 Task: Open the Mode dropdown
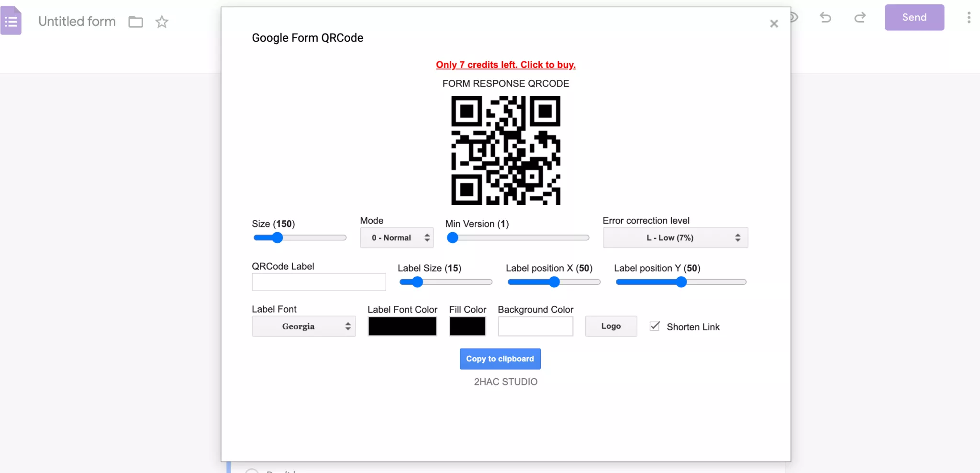pos(397,237)
